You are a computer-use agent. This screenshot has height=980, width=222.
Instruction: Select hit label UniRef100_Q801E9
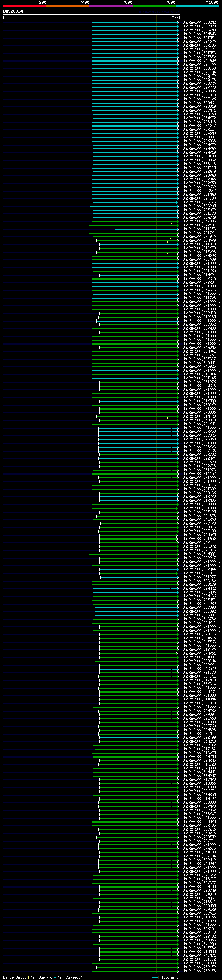(199, 967)
